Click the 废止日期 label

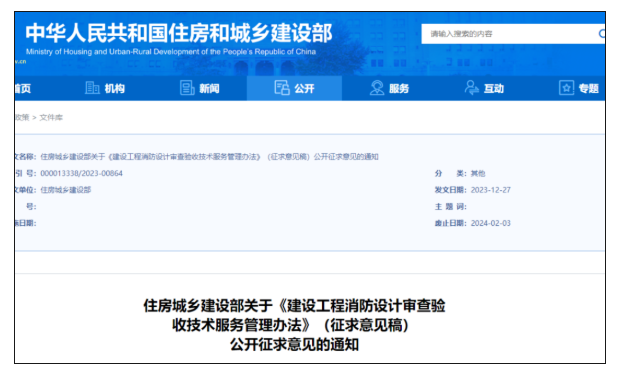coord(450,223)
